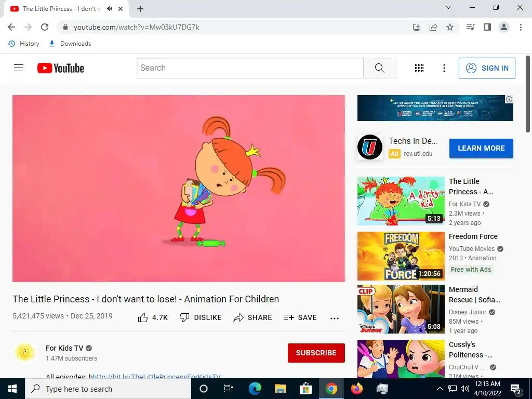532x399 pixels.
Task: Open the For Kids TV channel name
Action: tap(64, 348)
